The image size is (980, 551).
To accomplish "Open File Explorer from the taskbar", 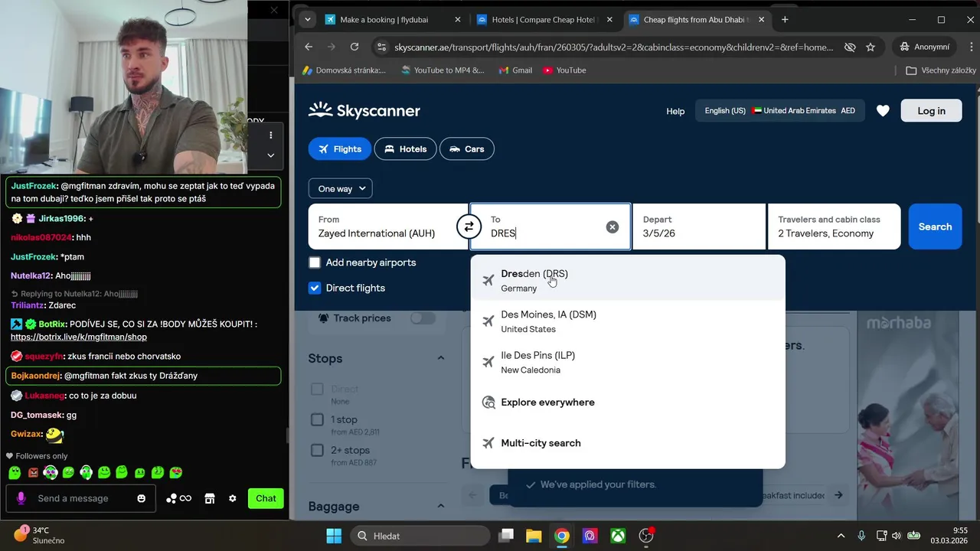I will click(534, 536).
